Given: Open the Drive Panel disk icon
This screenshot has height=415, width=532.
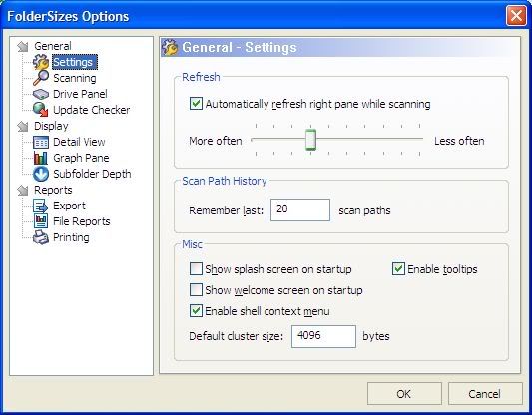Looking at the screenshot, I should (x=41, y=94).
